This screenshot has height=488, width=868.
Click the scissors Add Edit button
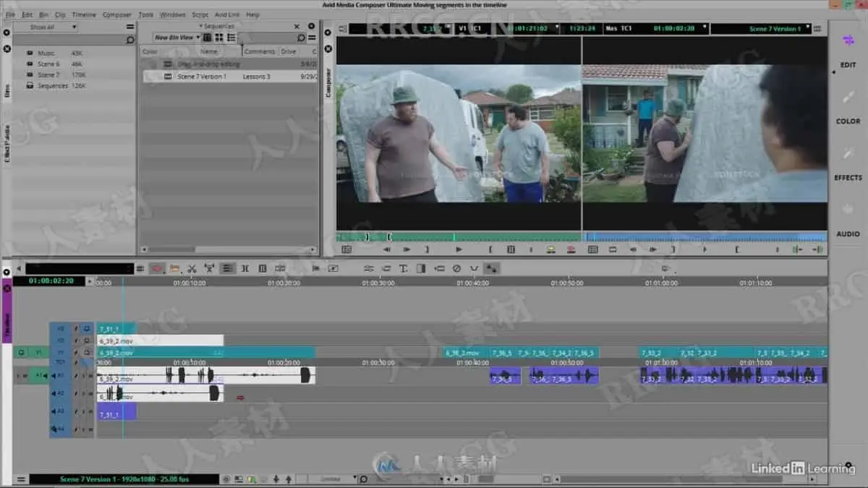(192, 268)
